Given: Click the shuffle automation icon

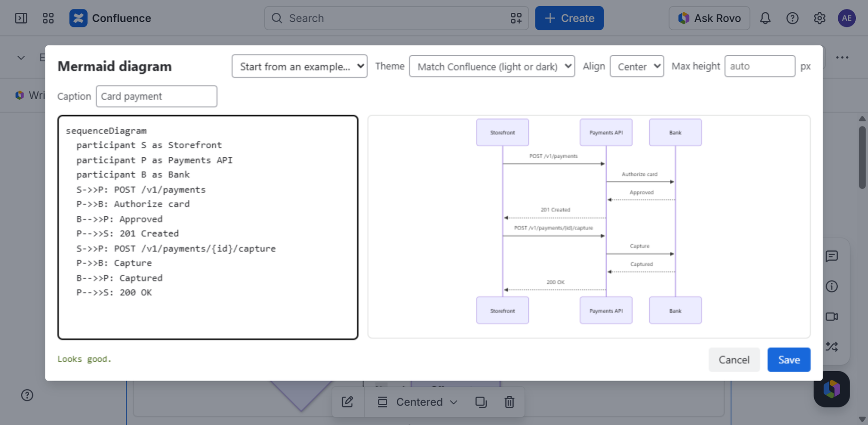Looking at the screenshot, I should coord(832,347).
